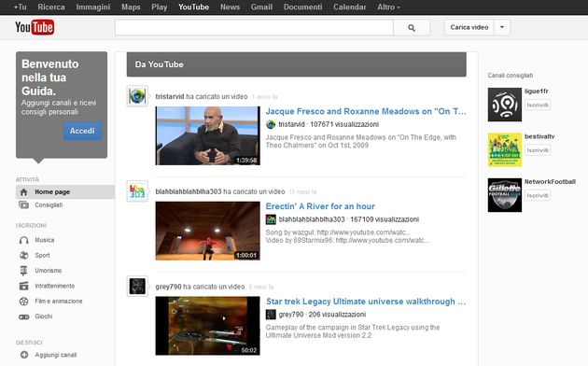This screenshot has width=588, height=366.
Task: Click the Consigliati sidebar icon
Action: (x=23, y=204)
